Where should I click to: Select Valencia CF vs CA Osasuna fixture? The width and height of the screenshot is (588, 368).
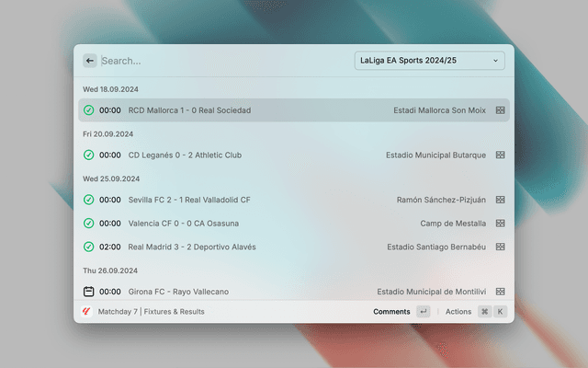tap(184, 224)
